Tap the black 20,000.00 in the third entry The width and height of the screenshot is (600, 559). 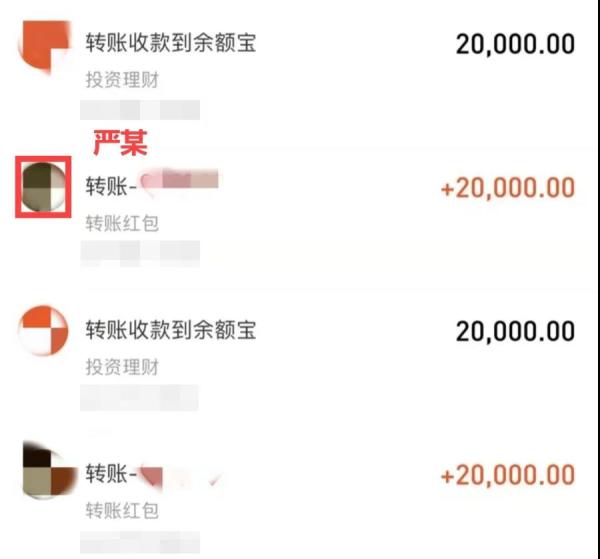[x=515, y=331]
